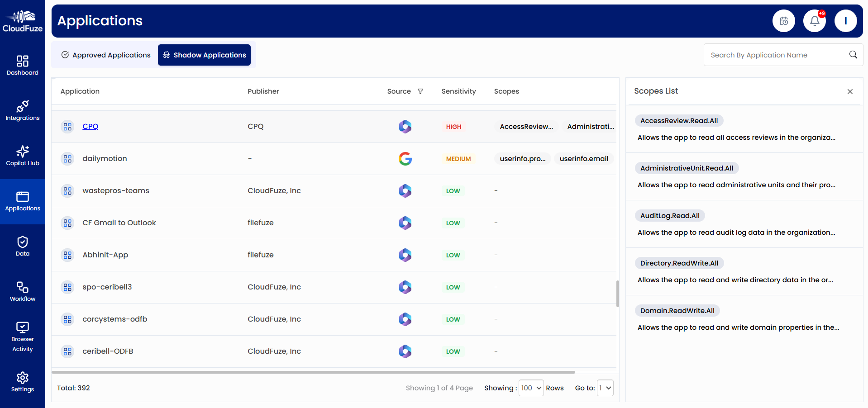Open the Integrations section
This screenshot has height=408, width=868.
(x=22, y=110)
